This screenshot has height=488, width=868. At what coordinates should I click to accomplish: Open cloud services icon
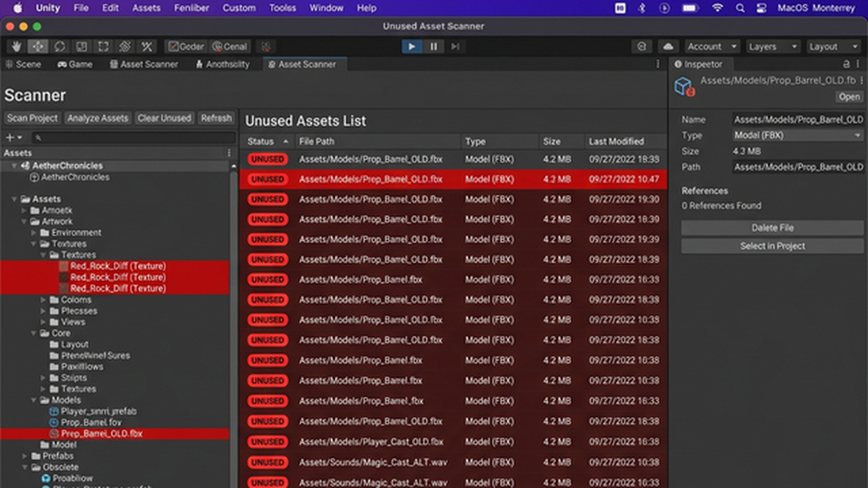click(x=668, y=47)
